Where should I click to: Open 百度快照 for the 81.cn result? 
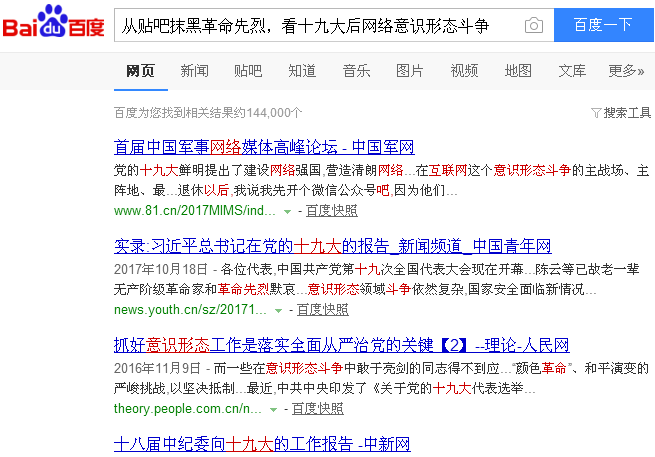tap(332, 211)
